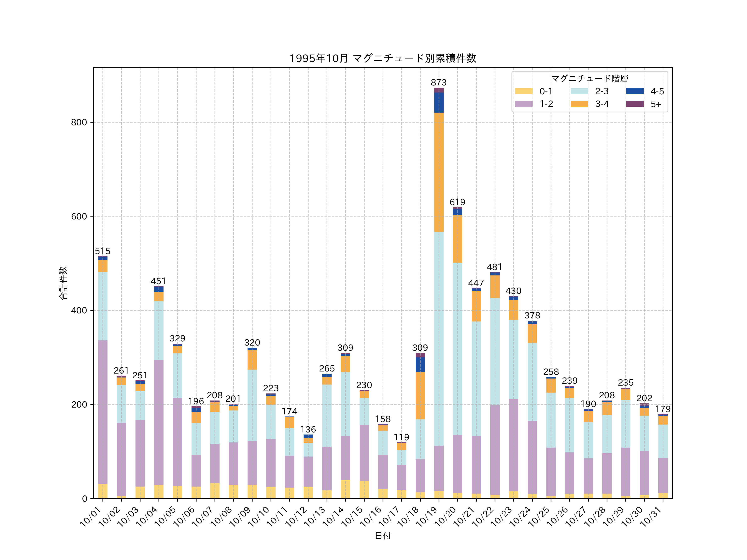
Task: Click the legend title マグニチュード階層
Action: (x=590, y=79)
